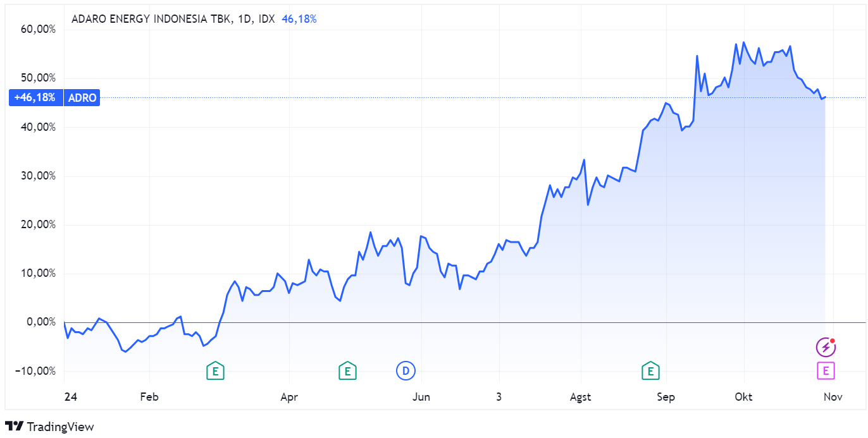Click the Jun date label
This screenshot has height=438, width=868.
421,397
